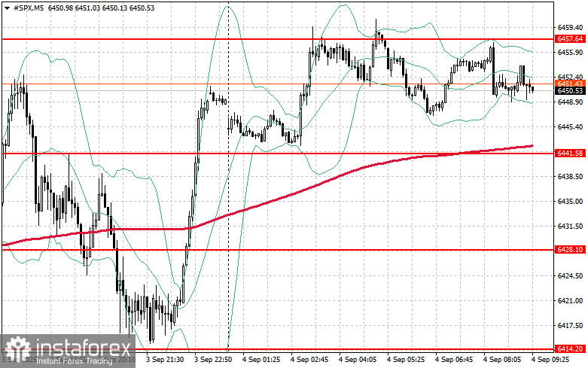Click the red 6428.10 level price tag
The height and width of the screenshot is (368, 588).
point(570,250)
